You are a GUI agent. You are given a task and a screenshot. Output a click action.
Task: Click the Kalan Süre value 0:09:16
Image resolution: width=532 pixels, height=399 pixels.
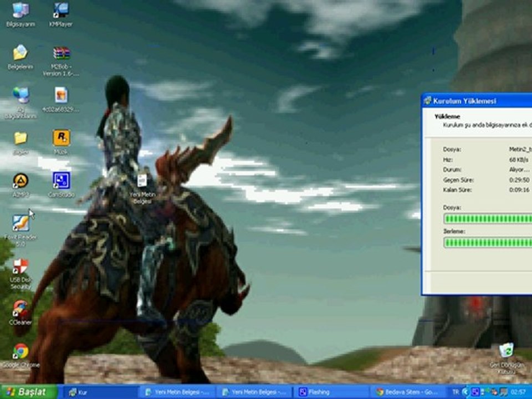[x=519, y=190]
